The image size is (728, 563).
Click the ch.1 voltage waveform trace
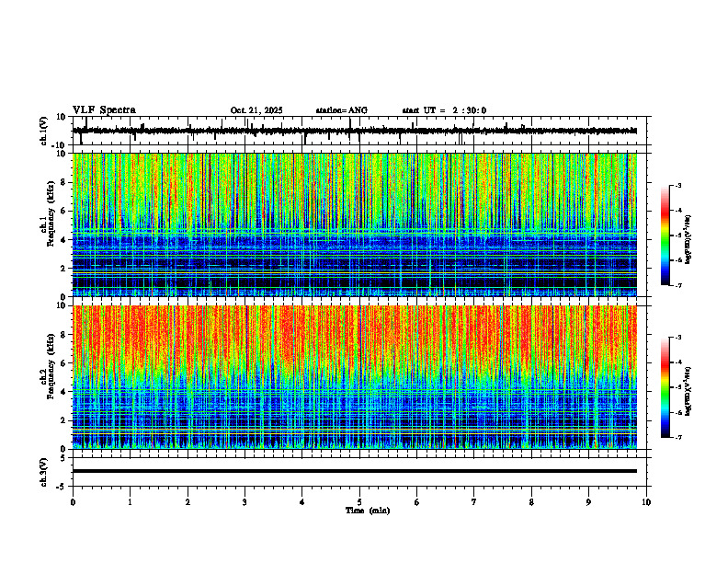(x=354, y=131)
